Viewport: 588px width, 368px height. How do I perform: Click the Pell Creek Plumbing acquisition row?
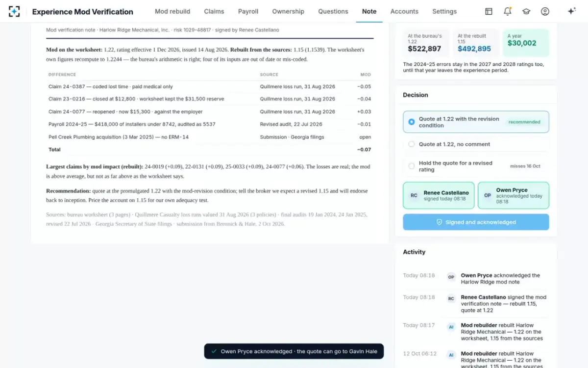[210, 137]
